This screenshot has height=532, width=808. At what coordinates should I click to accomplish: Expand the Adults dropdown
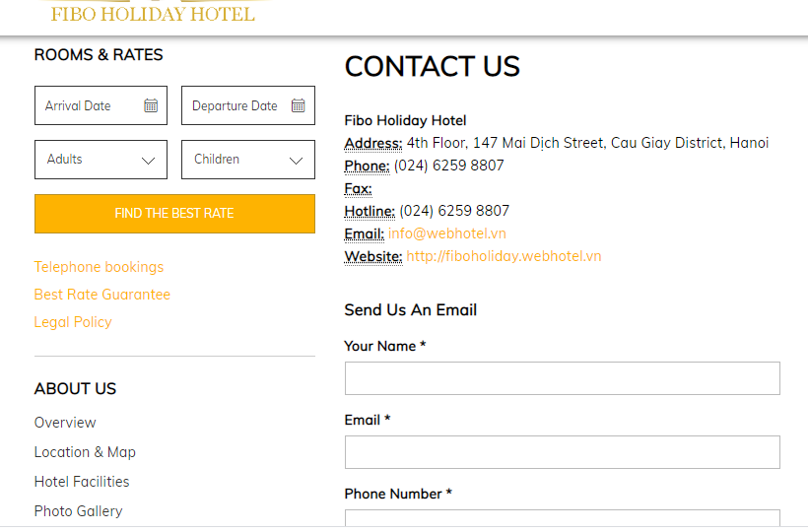pyautogui.click(x=101, y=160)
